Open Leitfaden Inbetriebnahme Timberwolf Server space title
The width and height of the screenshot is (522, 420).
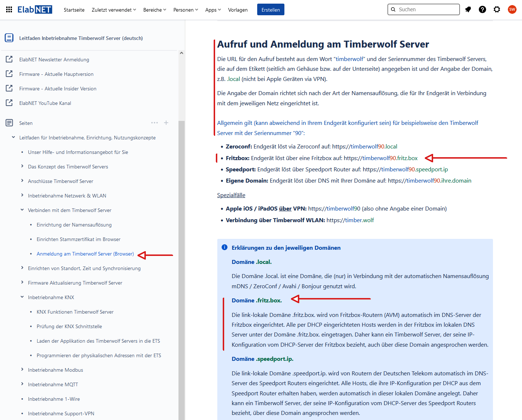(x=81, y=38)
